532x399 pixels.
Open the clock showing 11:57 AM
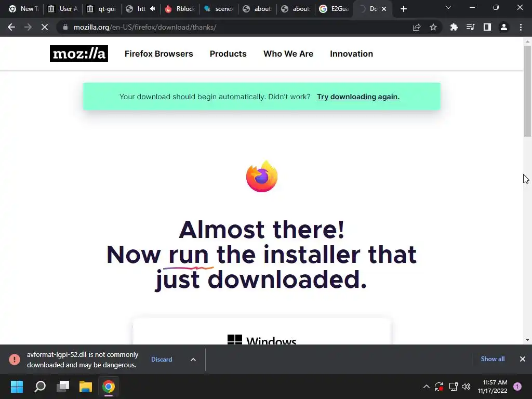[x=493, y=387]
